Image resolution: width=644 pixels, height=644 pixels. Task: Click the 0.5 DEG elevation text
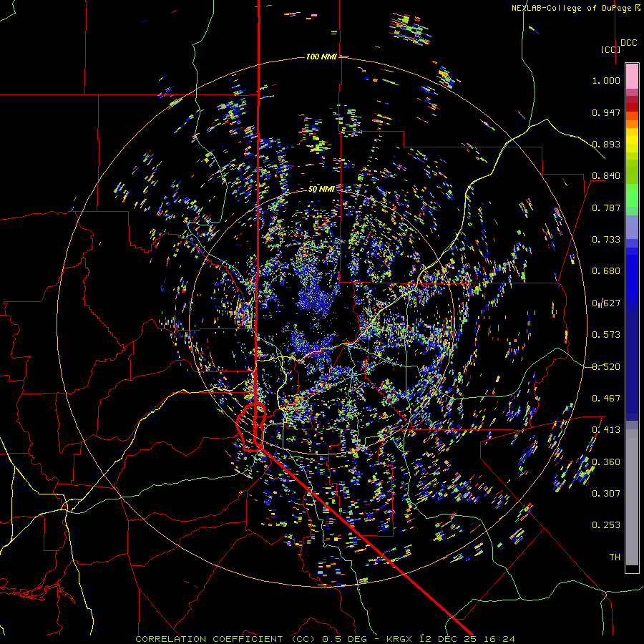(x=344, y=639)
